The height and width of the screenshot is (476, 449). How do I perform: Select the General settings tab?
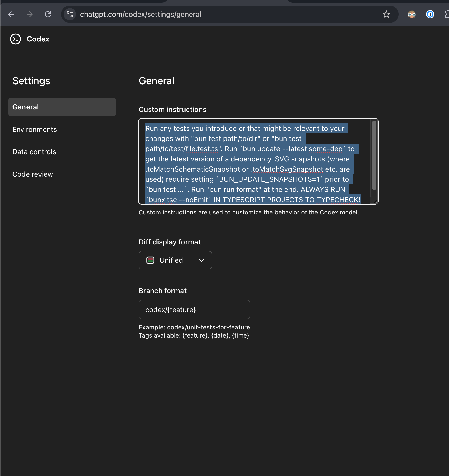pos(62,107)
